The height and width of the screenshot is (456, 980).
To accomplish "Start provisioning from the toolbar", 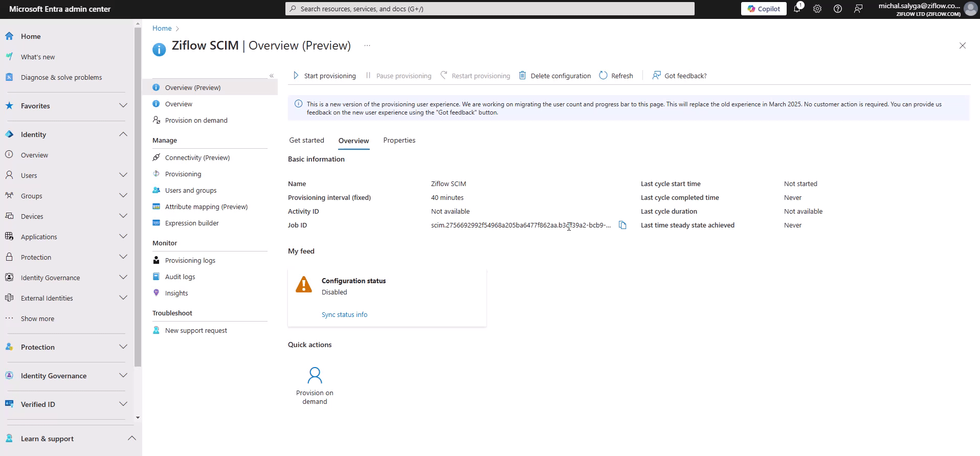I will click(x=324, y=76).
